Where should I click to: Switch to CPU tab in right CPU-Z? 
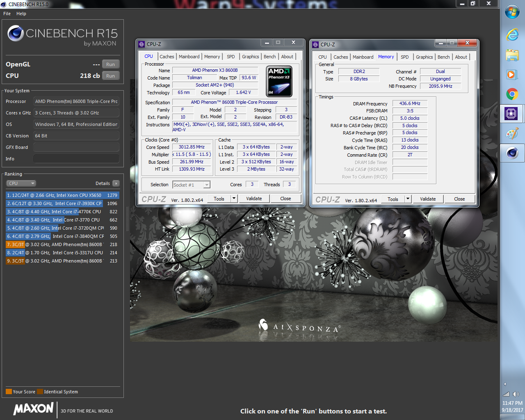pyautogui.click(x=322, y=57)
